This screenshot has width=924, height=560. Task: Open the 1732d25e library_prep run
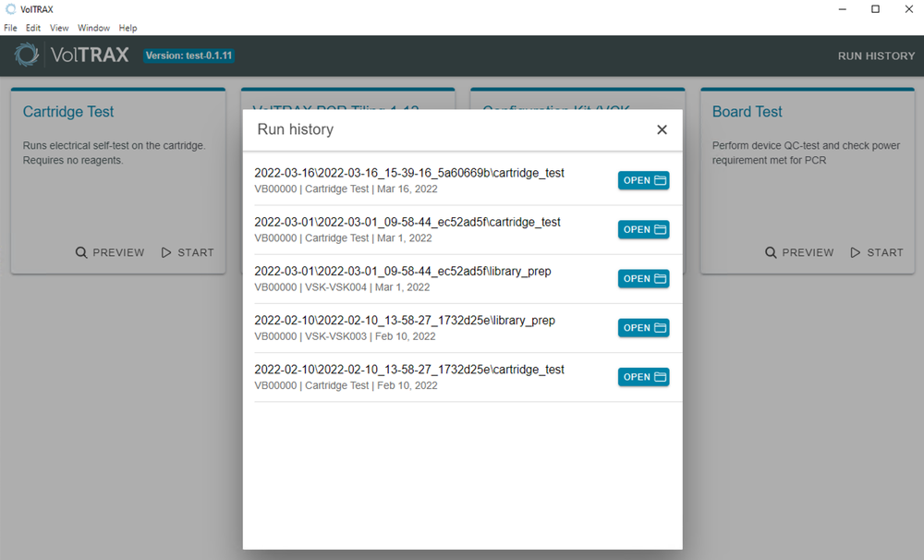coord(643,328)
